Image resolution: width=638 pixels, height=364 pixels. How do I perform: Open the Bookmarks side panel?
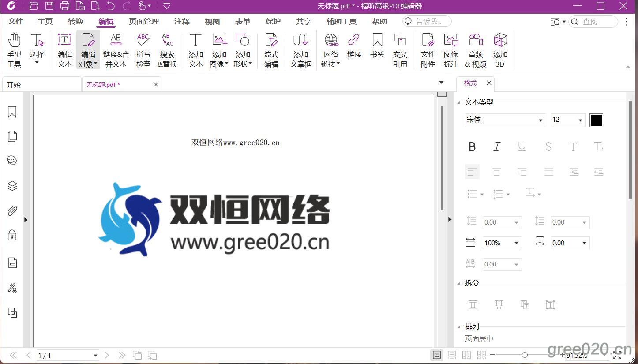[12, 112]
